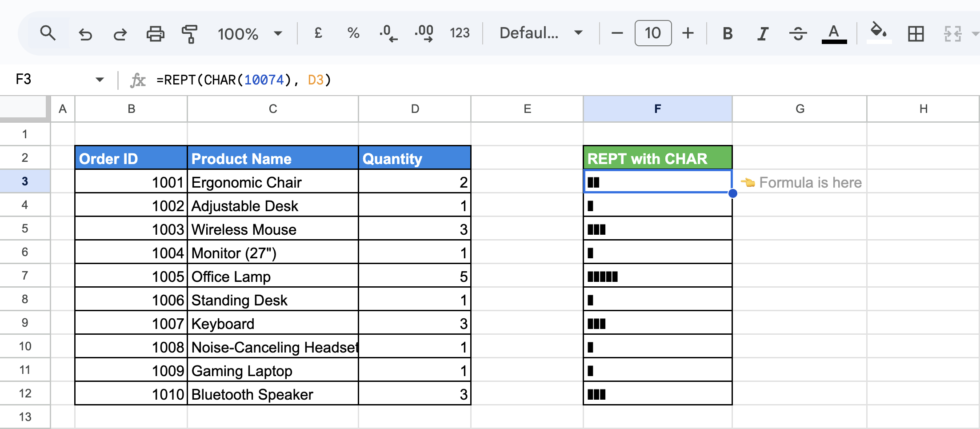The width and height of the screenshot is (980, 429).
Task: Select the Wireless Mouse cell
Action: [273, 229]
